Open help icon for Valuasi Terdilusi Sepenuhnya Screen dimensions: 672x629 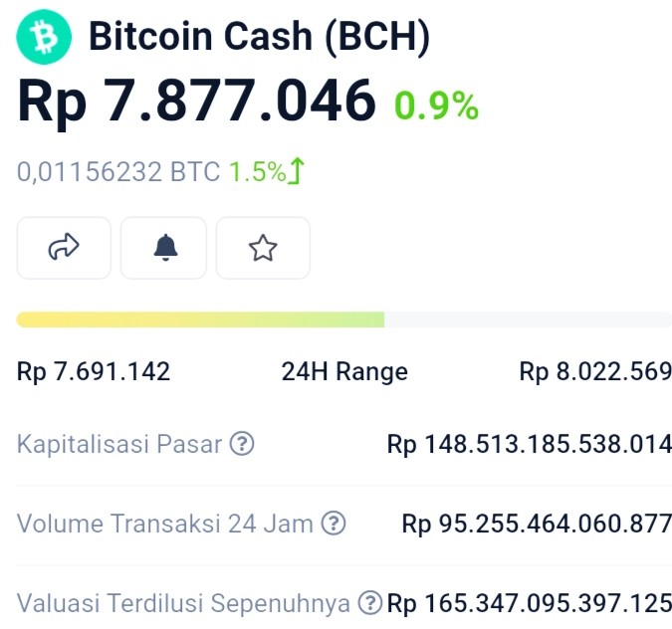click(x=370, y=602)
